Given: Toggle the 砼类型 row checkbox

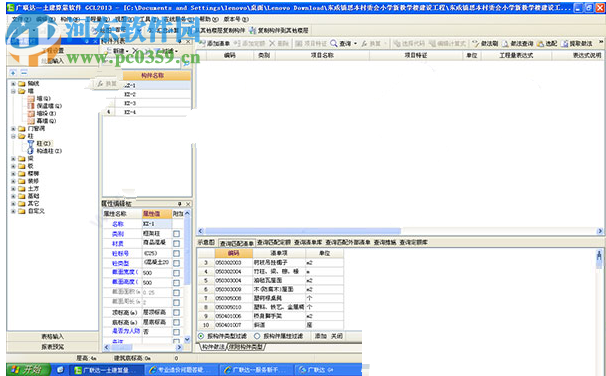Looking at the screenshot, I should (177, 263).
